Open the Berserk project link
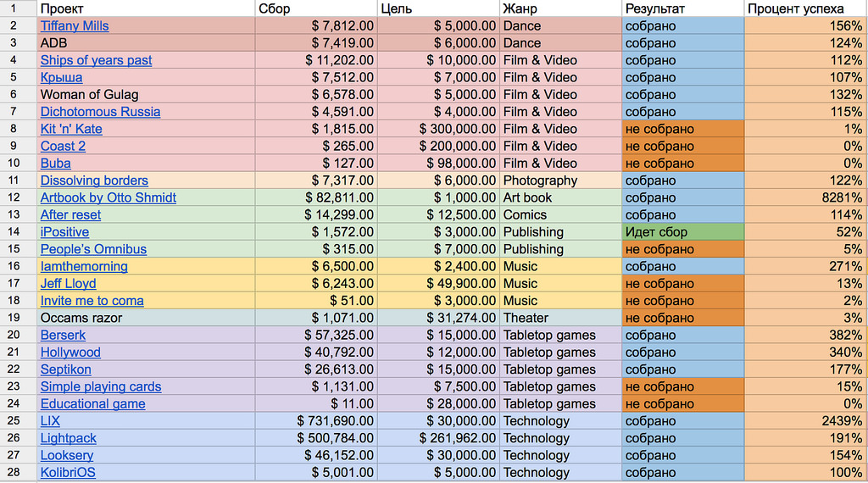This screenshot has height=483, width=868. pyautogui.click(x=64, y=335)
